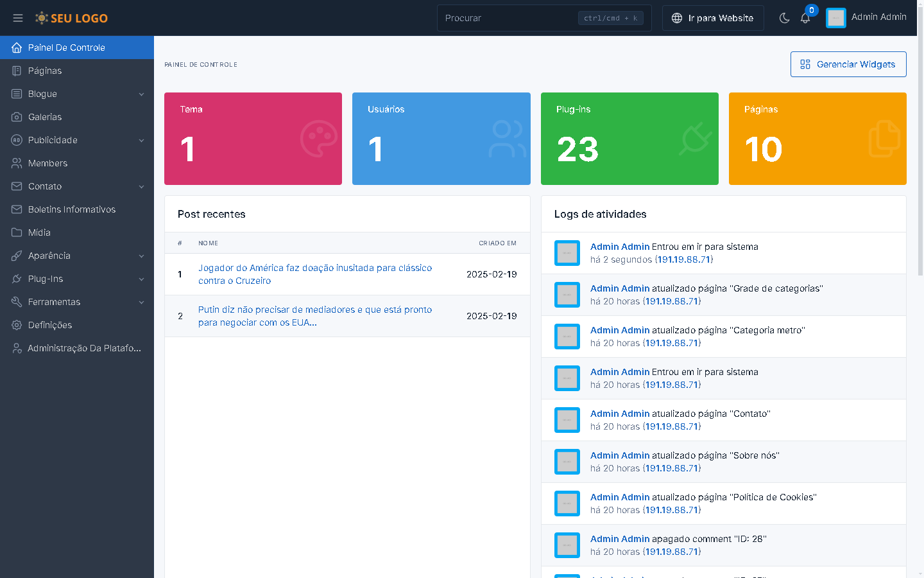
Task: Click the Procurar search field
Action: click(507, 18)
